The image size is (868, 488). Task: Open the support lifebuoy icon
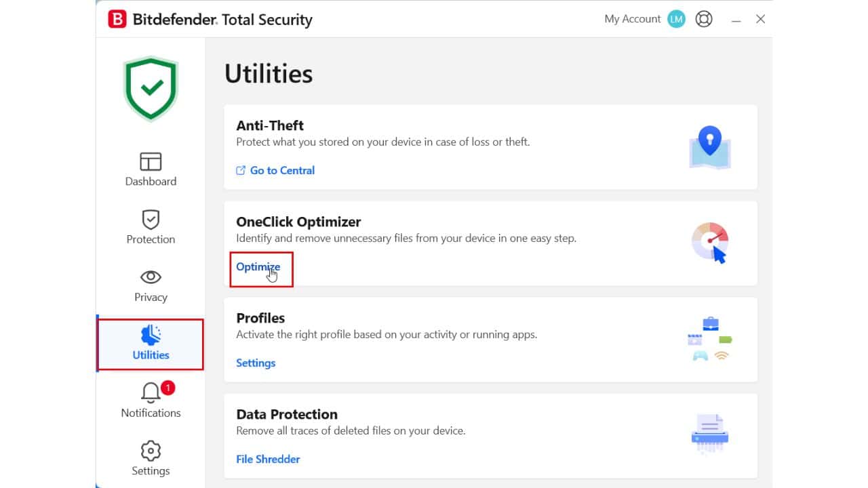[704, 19]
